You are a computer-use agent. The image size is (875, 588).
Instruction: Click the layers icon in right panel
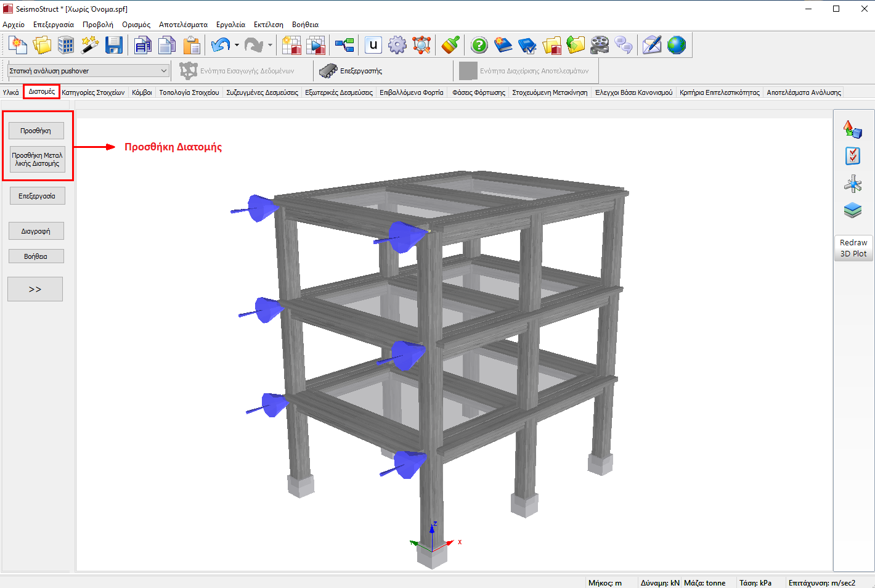pyautogui.click(x=853, y=211)
